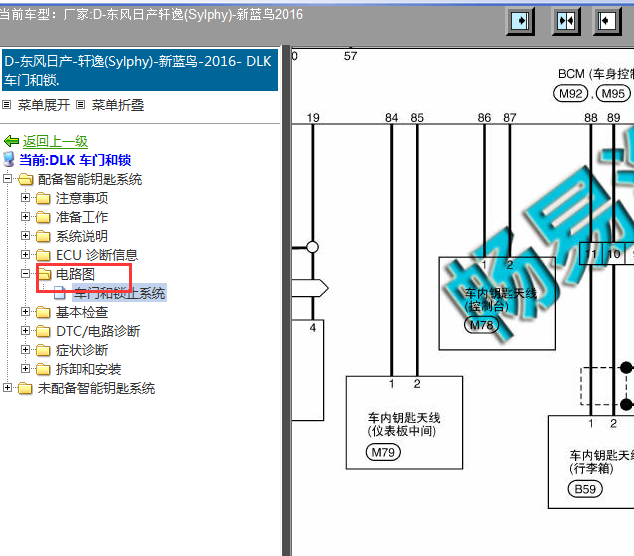Select the 配备智能钥匙系统 tree item
Viewport: 634px width, 556px height.
[90, 179]
